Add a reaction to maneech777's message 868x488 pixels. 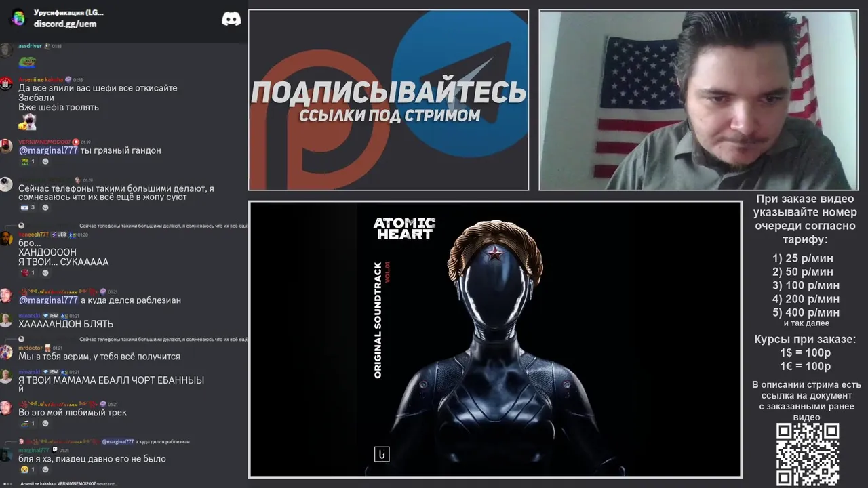pyautogui.click(x=45, y=272)
